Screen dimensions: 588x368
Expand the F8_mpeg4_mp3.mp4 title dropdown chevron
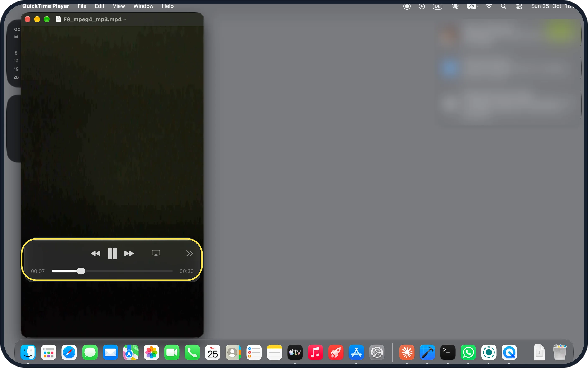(125, 19)
